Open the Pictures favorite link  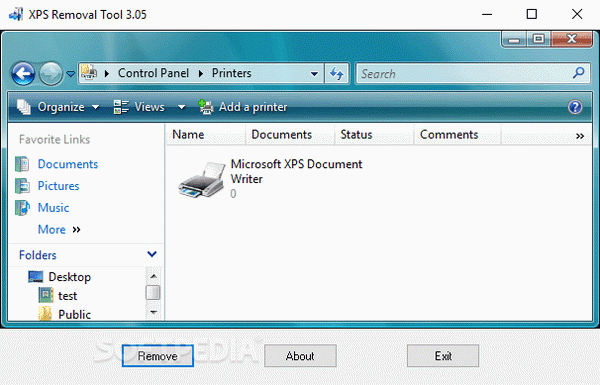[58, 186]
